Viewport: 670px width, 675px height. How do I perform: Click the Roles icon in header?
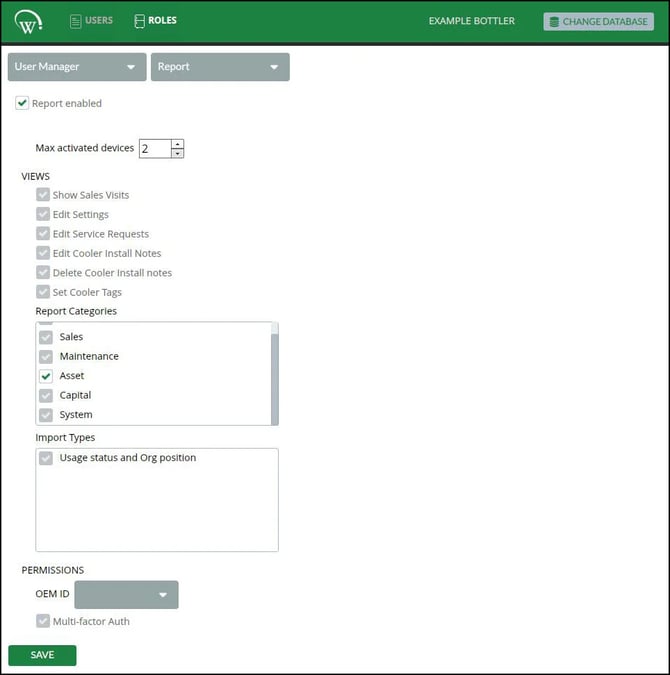pyautogui.click(x=140, y=21)
